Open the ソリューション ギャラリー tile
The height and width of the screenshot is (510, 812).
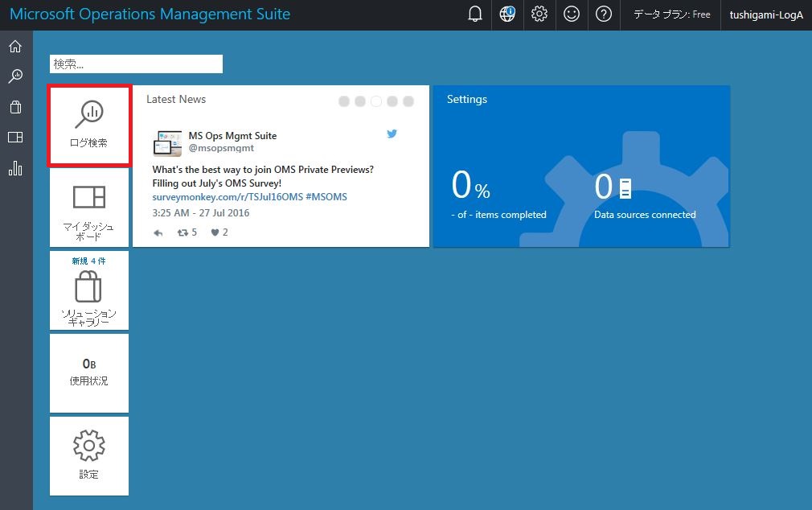tap(89, 290)
